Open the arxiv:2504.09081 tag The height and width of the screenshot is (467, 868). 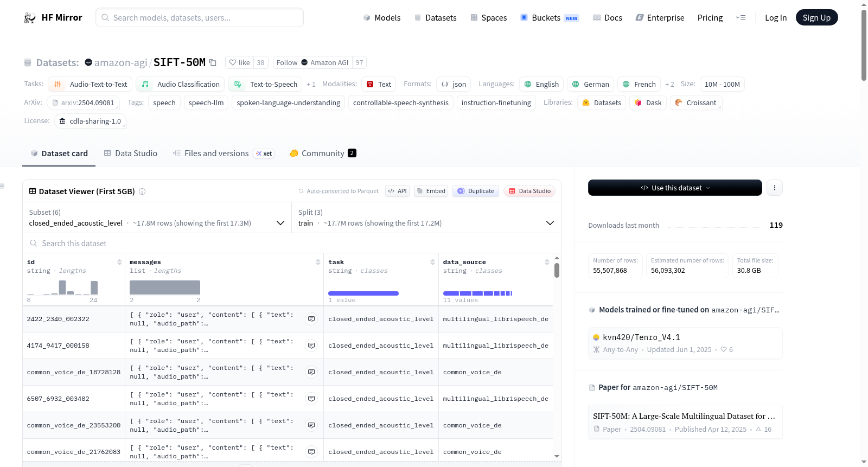tap(83, 103)
